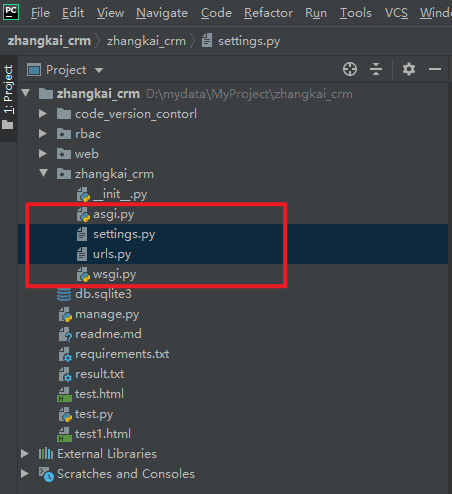Click the test.html HTML file icon
The width and height of the screenshot is (452, 494).
(64, 394)
